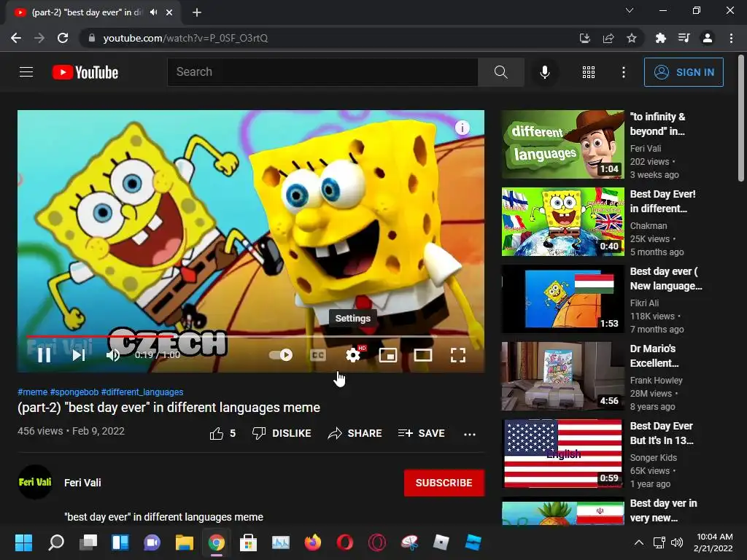Open Feri Vali channel avatar
747x560 pixels.
(35, 482)
